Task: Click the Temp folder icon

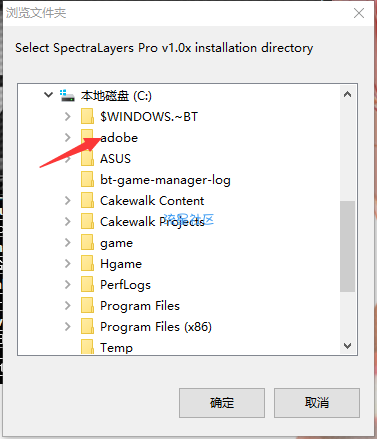Action: click(x=87, y=347)
